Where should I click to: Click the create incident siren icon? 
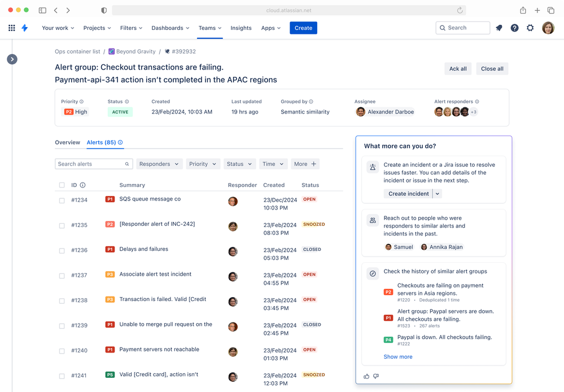click(x=373, y=167)
